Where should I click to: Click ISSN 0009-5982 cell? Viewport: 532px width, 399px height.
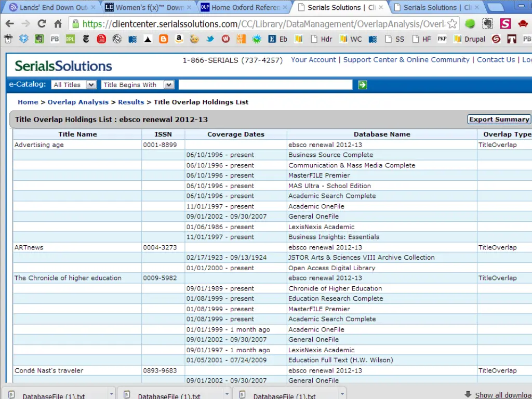tap(163, 278)
